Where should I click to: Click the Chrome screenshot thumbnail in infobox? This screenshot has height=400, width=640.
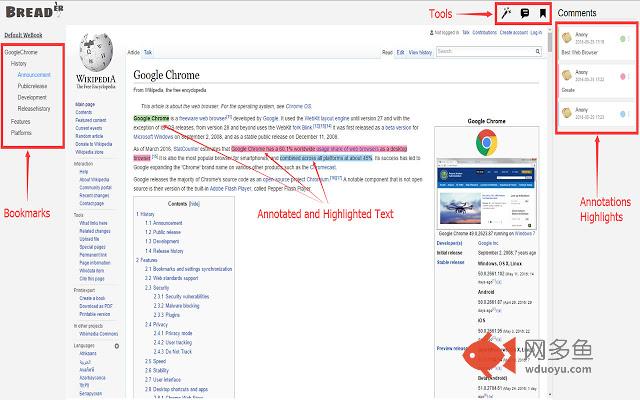click(487, 194)
